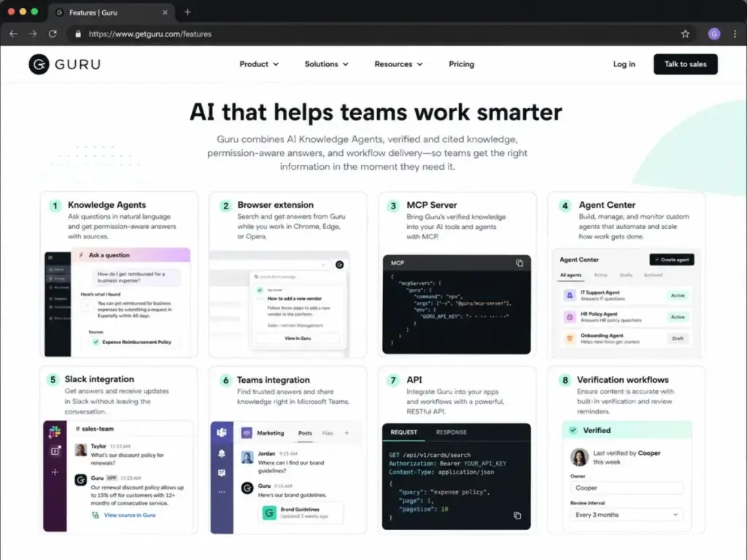Image resolution: width=747 pixels, height=560 pixels.
Task: Click the Guru logo in header
Action: click(65, 64)
